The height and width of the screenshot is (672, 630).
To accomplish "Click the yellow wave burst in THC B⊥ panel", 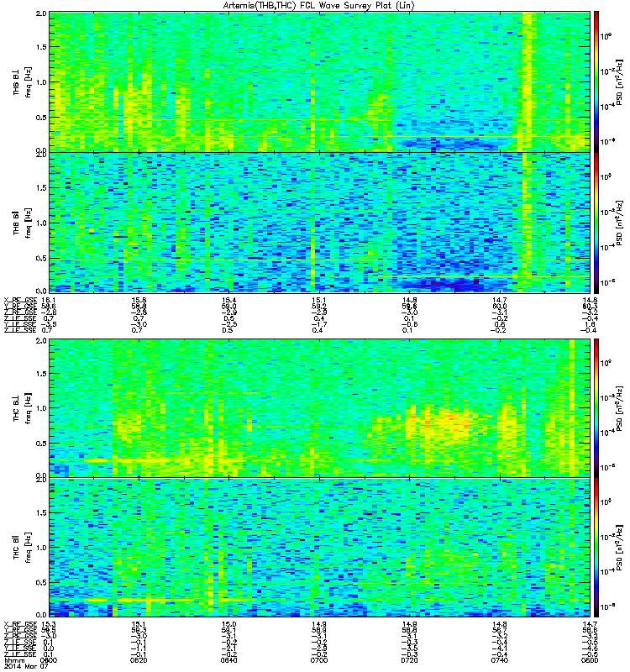I will coord(444,423).
